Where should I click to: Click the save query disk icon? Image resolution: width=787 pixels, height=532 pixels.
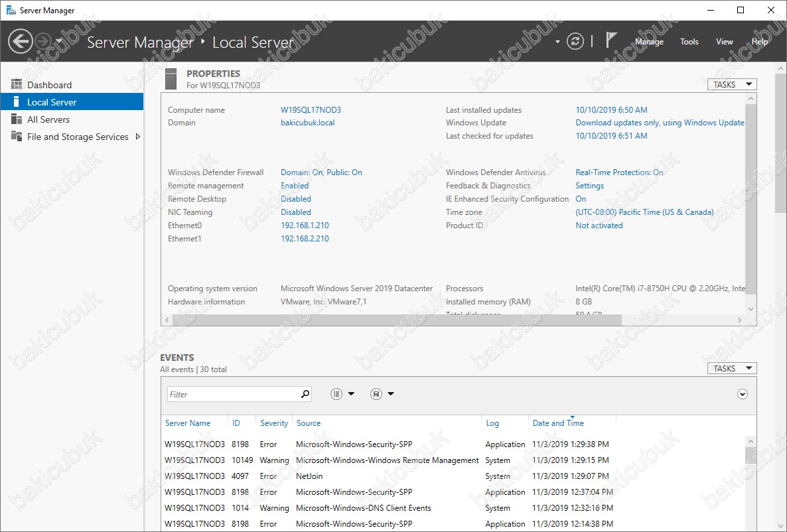pos(376,394)
